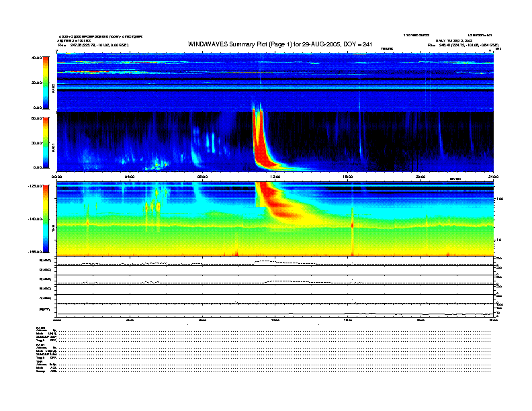The height and width of the screenshot is (411, 532).
Task: Click the RAD1 panel color scale bar
Action: tap(46, 142)
